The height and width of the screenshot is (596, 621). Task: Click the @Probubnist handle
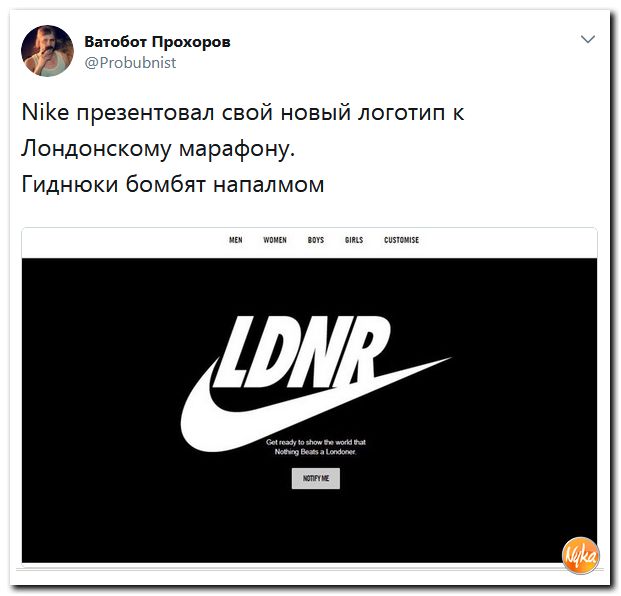(x=130, y=63)
